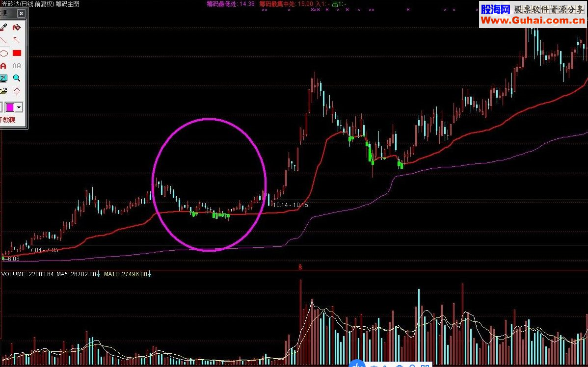Choose the grey 'AA' text tool

tap(17, 66)
